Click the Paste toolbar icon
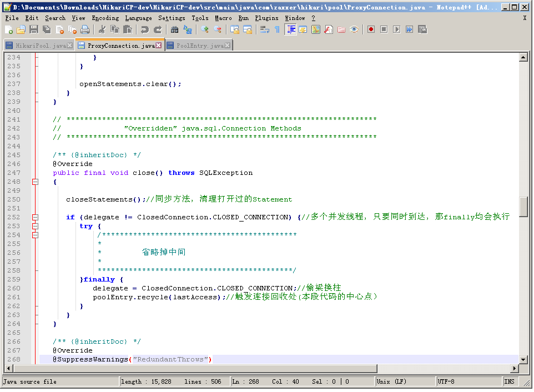The width and height of the screenshot is (534, 392). [x=128, y=30]
